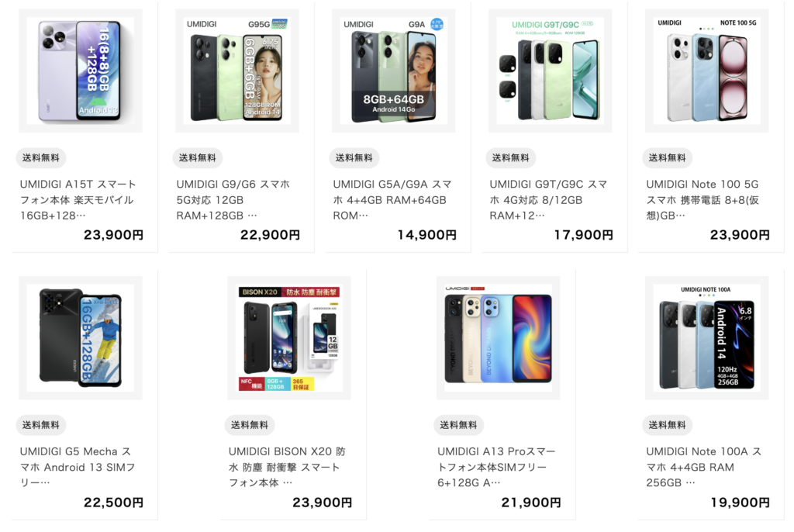
Task: Open the UMIDIGI G9A product image
Action: pos(393,71)
